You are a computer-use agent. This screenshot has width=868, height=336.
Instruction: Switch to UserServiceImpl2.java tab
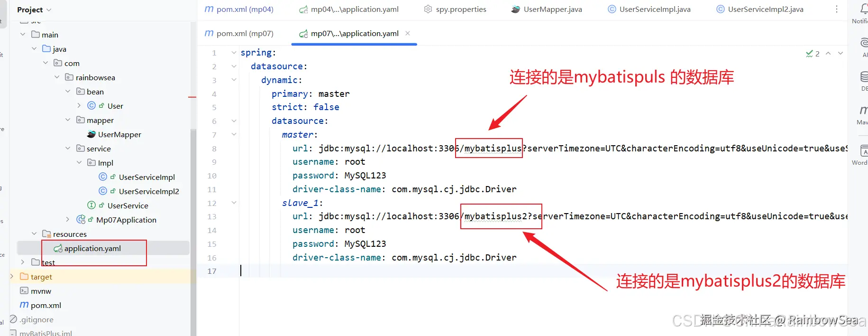(x=760, y=9)
